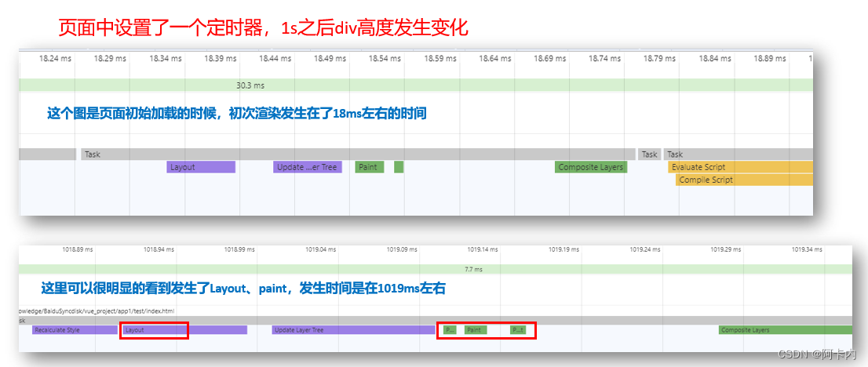Click the 1019.34 ms ruler label
This screenshot has height=367, width=868.
[807, 249]
